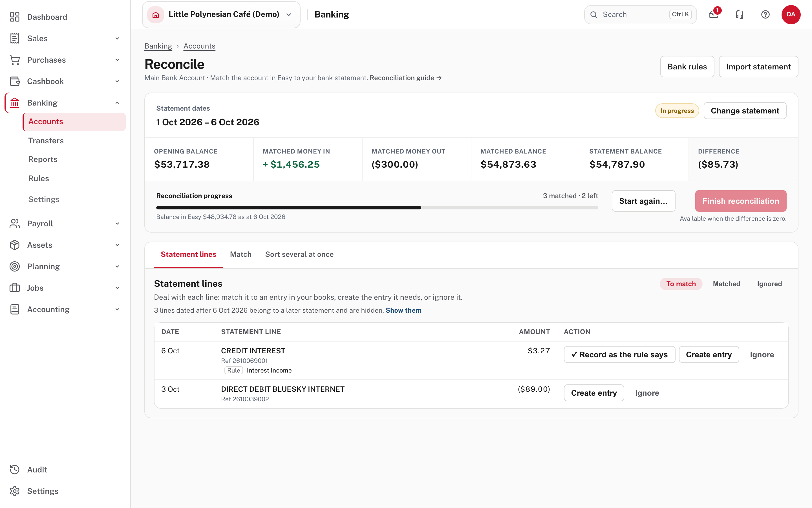Expand the Purchases menu chevron
The image size is (812, 508).
point(118,60)
